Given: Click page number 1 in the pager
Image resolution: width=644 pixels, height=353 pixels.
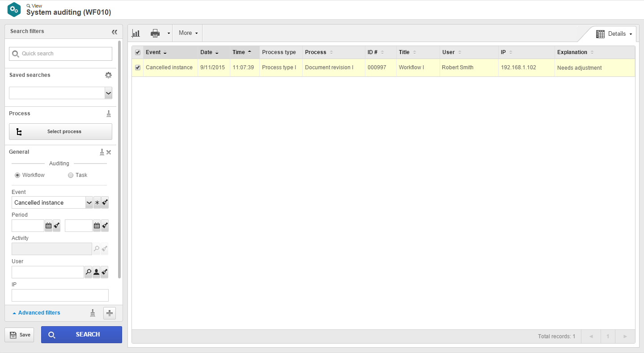Looking at the screenshot, I should [x=608, y=336].
